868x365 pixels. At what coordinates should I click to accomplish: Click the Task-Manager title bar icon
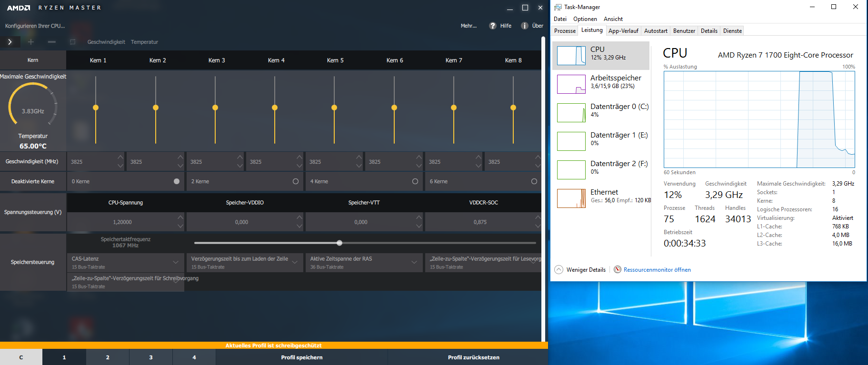point(558,7)
